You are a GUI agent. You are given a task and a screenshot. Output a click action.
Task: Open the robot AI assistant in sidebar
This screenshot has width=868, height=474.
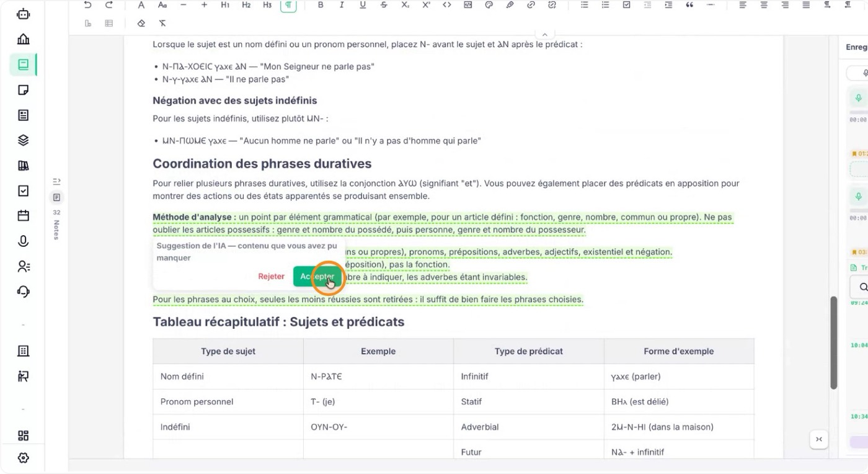(x=23, y=14)
